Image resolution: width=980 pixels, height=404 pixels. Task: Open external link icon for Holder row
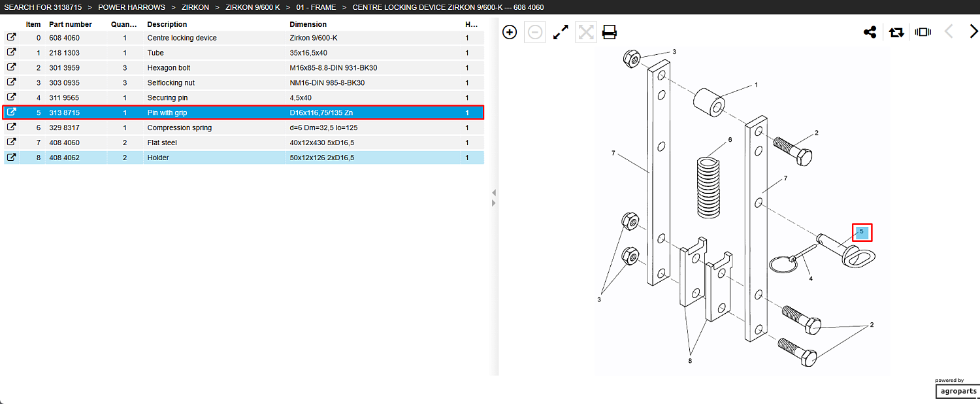(11, 158)
